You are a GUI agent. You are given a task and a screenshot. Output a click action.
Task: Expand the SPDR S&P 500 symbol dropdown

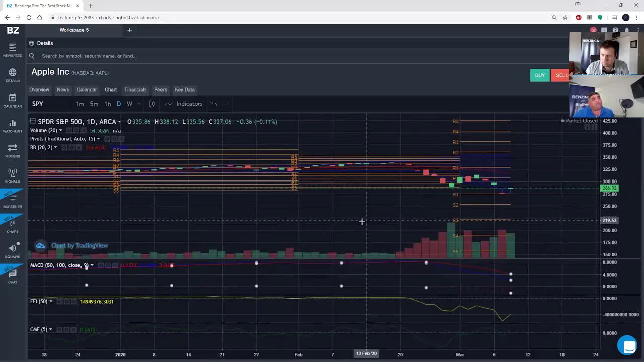(119, 122)
